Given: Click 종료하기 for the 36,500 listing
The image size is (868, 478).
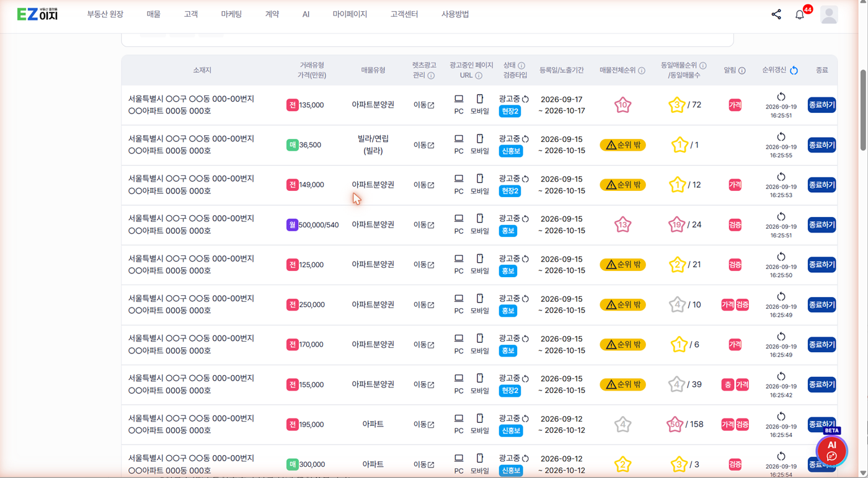Looking at the screenshot, I should 821,145.
